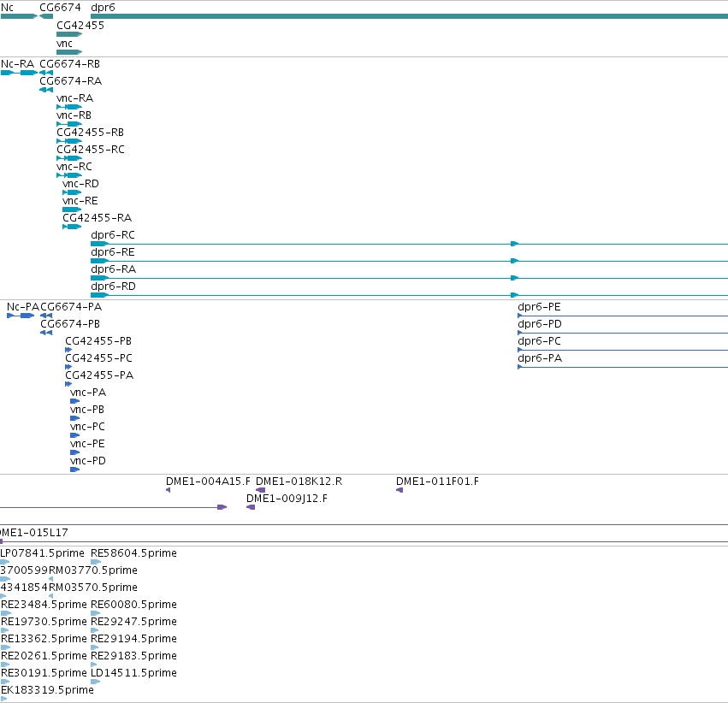Click the dpr6 gene bar
728x703 pixels.
tap(409, 16)
